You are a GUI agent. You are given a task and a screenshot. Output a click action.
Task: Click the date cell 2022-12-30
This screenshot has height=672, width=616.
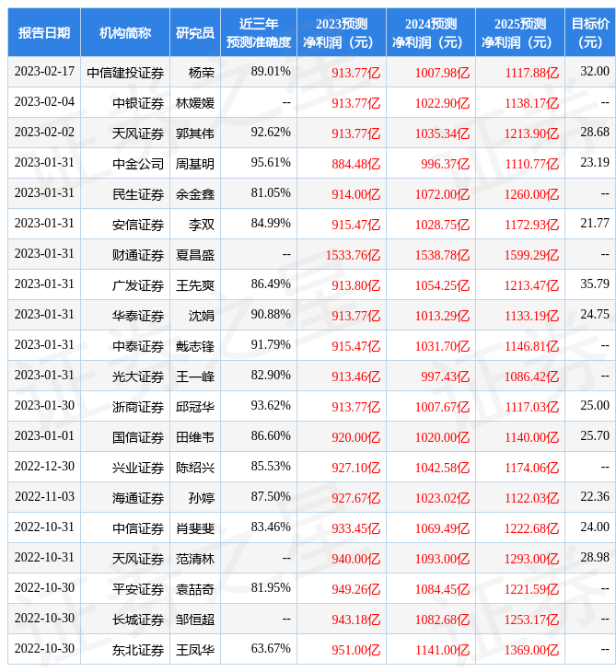tap(44, 467)
